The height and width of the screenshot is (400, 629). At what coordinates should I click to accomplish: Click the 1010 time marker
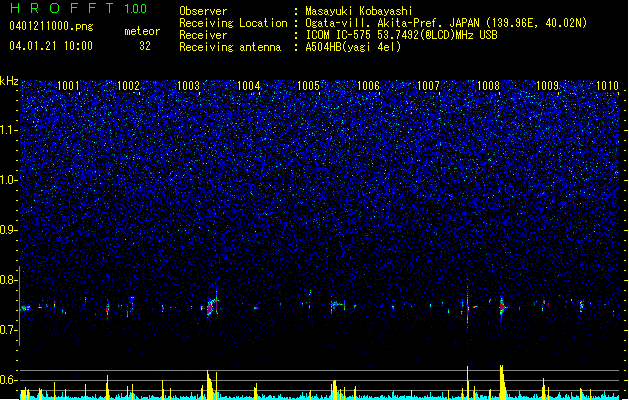click(x=607, y=86)
